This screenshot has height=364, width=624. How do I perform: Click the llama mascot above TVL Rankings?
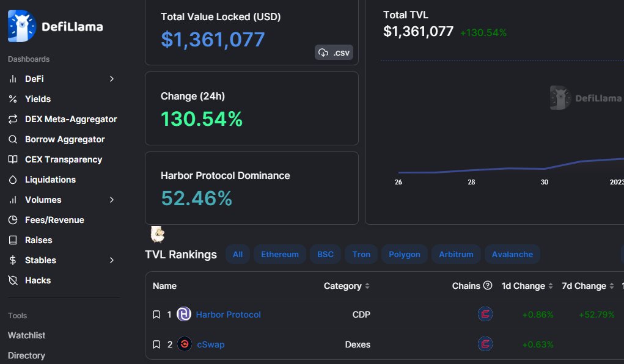click(158, 235)
